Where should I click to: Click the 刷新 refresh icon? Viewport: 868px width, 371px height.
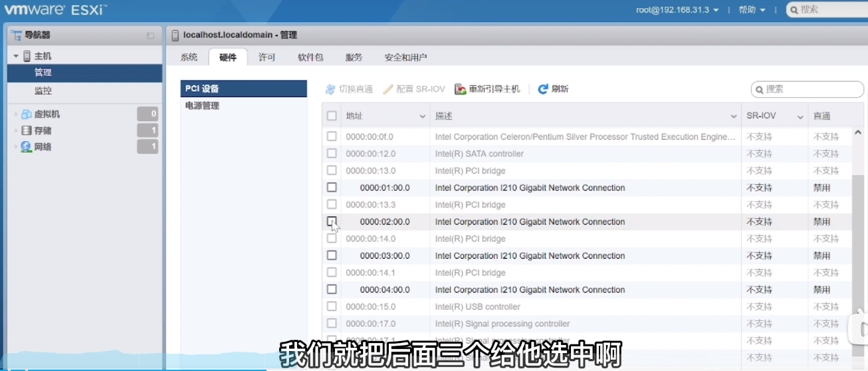pyautogui.click(x=543, y=89)
